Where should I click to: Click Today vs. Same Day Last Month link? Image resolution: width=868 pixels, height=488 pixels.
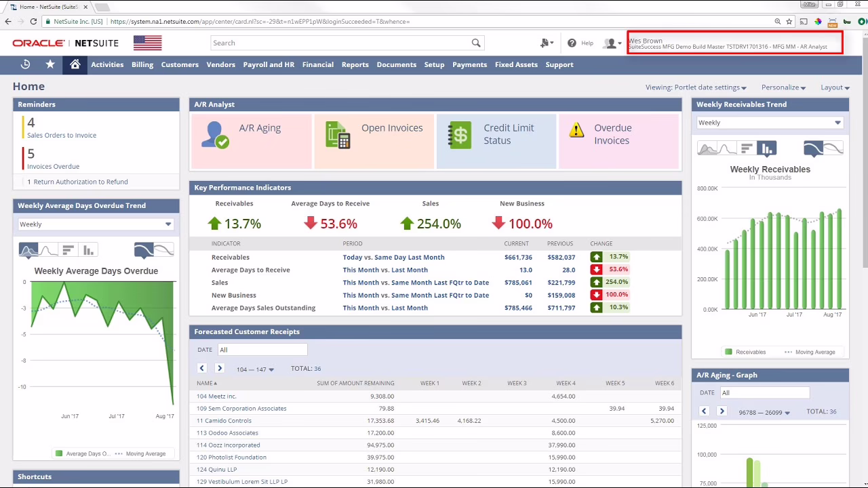pos(393,258)
